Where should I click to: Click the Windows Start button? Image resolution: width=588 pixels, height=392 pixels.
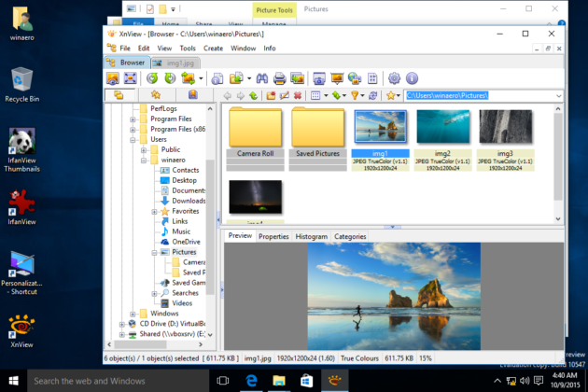pyautogui.click(x=13, y=381)
